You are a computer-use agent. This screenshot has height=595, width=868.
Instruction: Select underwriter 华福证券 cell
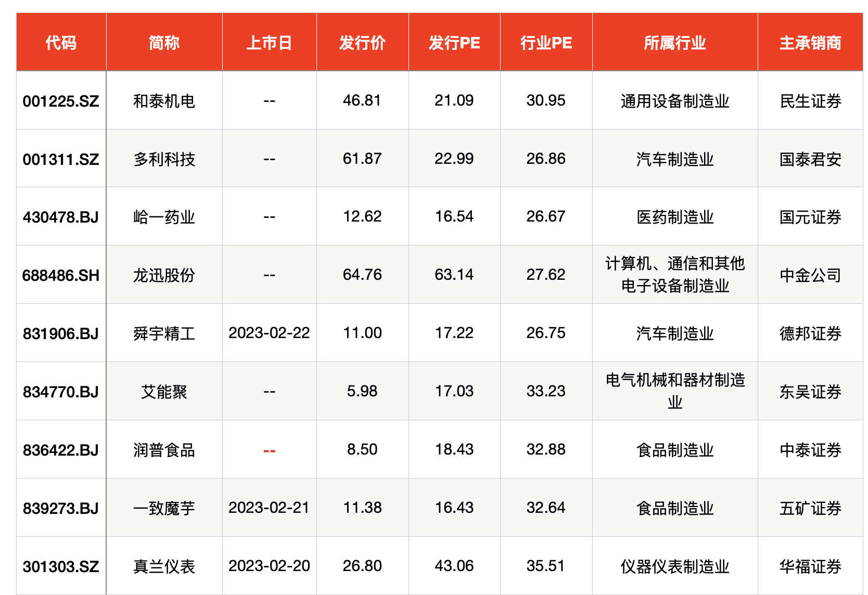click(x=810, y=566)
